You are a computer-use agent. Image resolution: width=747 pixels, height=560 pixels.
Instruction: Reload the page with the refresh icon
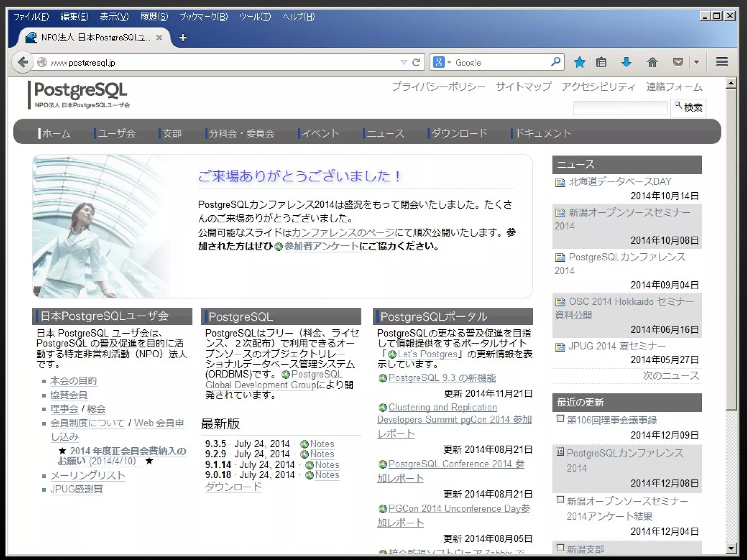[x=416, y=62]
